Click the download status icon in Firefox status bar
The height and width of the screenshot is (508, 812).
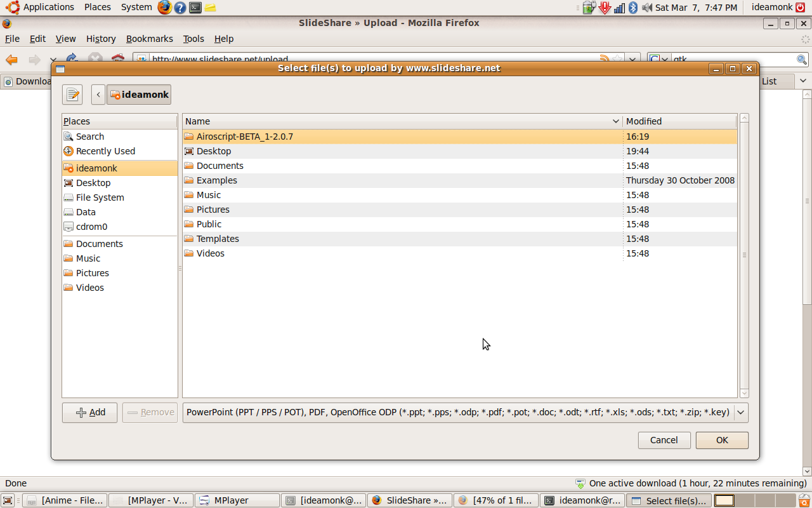[580, 483]
